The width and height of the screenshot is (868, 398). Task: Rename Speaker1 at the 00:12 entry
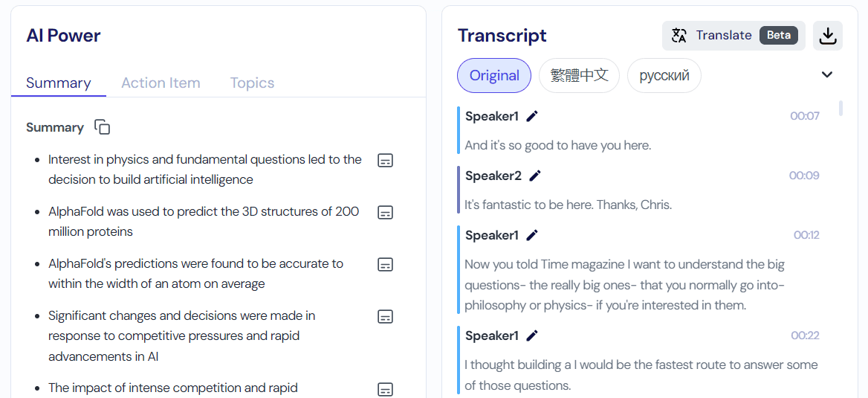[x=532, y=235]
